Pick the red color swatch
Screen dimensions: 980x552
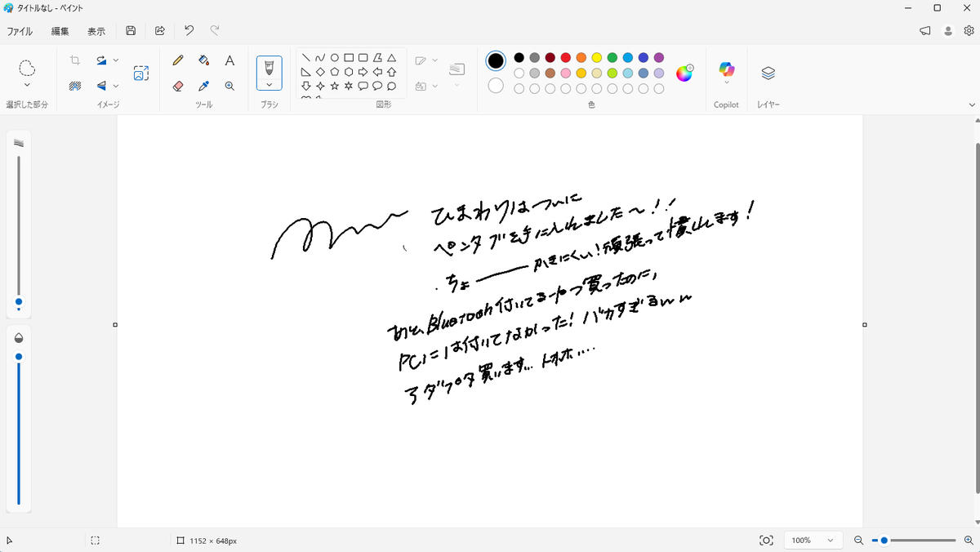pyautogui.click(x=565, y=57)
